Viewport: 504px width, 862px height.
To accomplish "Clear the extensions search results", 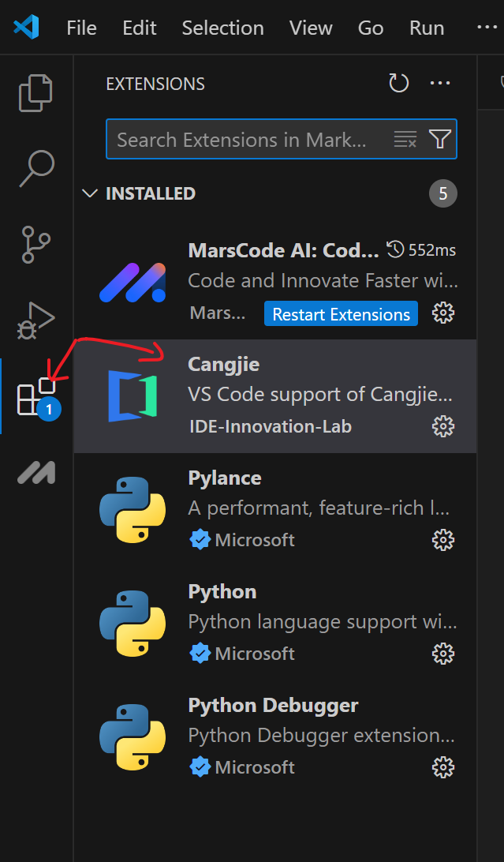I will point(405,140).
